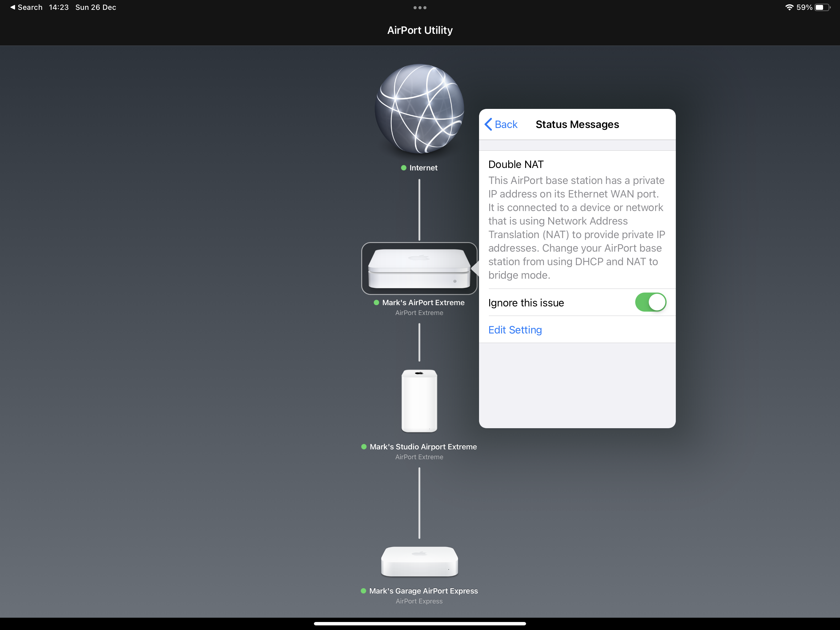This screenshot has height=630, width=840.
Task: Tap the back chevron in Status Messages
Action: pos(488,124)
